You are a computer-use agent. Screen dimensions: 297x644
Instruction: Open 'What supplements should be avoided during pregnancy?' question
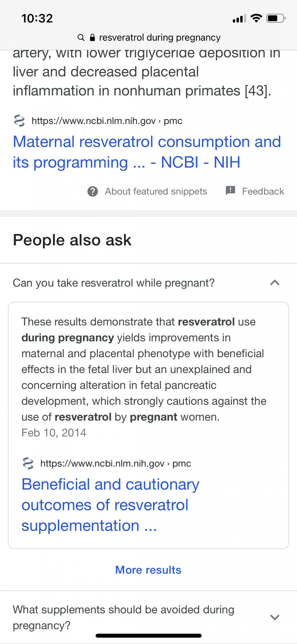[123, 617]
